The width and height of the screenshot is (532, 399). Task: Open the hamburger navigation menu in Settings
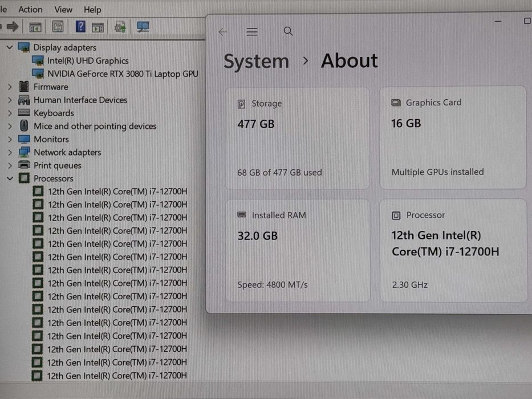tap(252, 32)
